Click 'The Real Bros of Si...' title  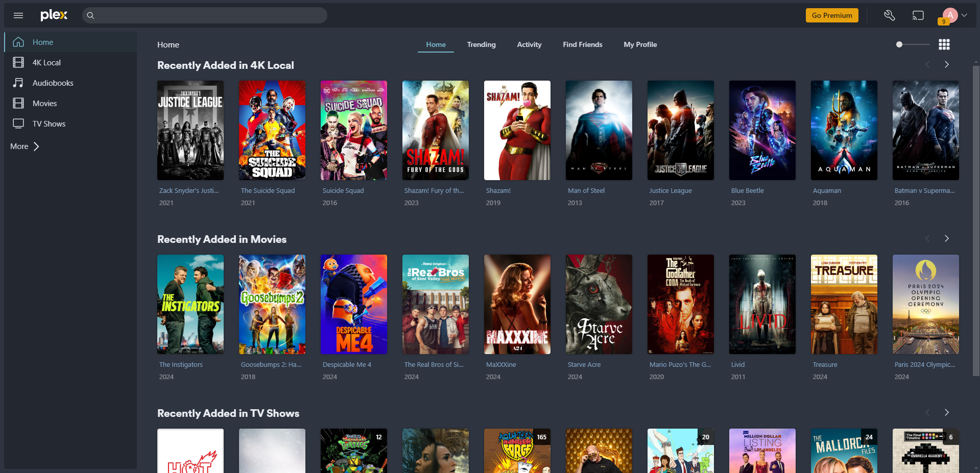tap(434, 365)
